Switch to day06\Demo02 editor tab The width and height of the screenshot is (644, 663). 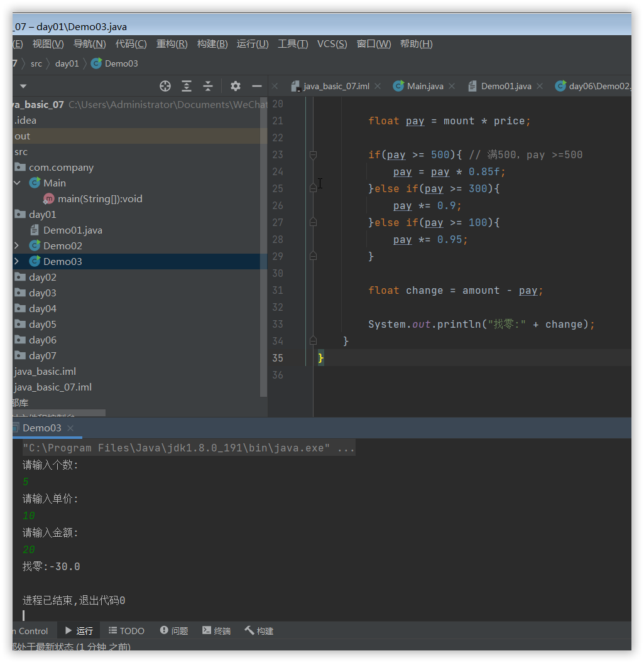[593, 86]
